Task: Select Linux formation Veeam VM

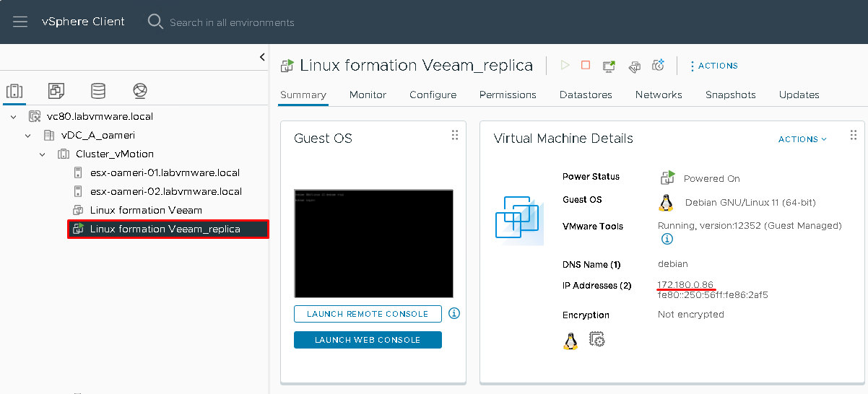Action: (x=146, y=210)
